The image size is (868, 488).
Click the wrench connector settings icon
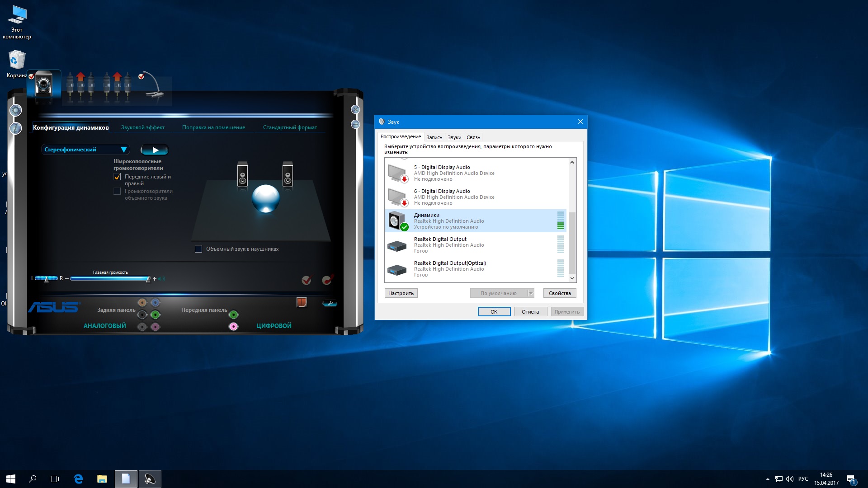pos(330,303)
